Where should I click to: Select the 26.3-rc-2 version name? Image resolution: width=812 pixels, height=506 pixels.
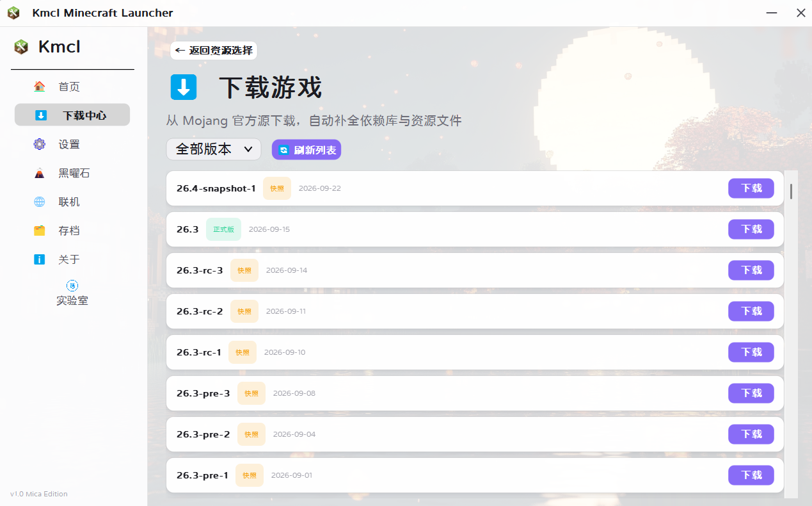[200, 311]
